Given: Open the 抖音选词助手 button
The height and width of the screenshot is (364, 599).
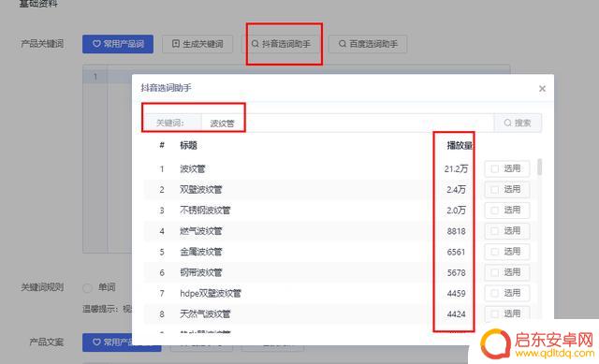Looking at the screenshot, I should tap(281, 44).
